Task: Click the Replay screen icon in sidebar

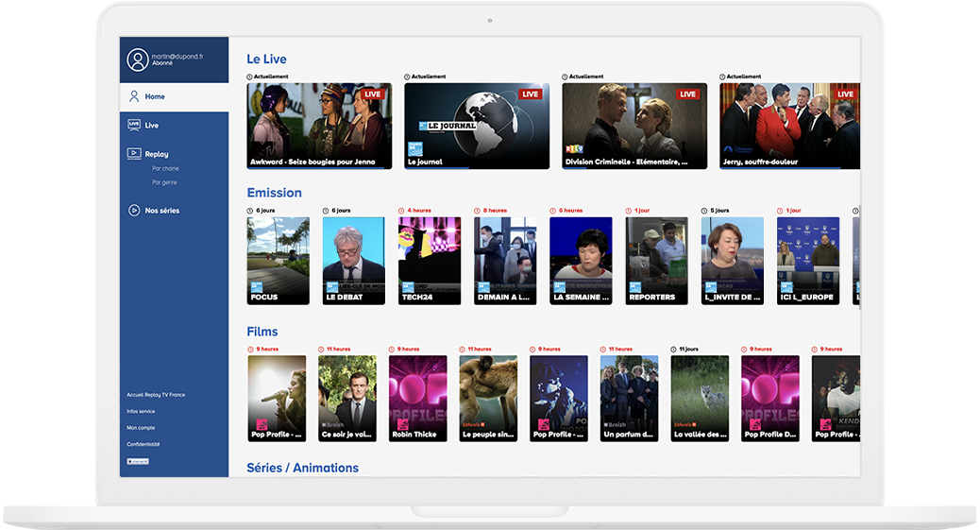Action: tap(134, 153)
